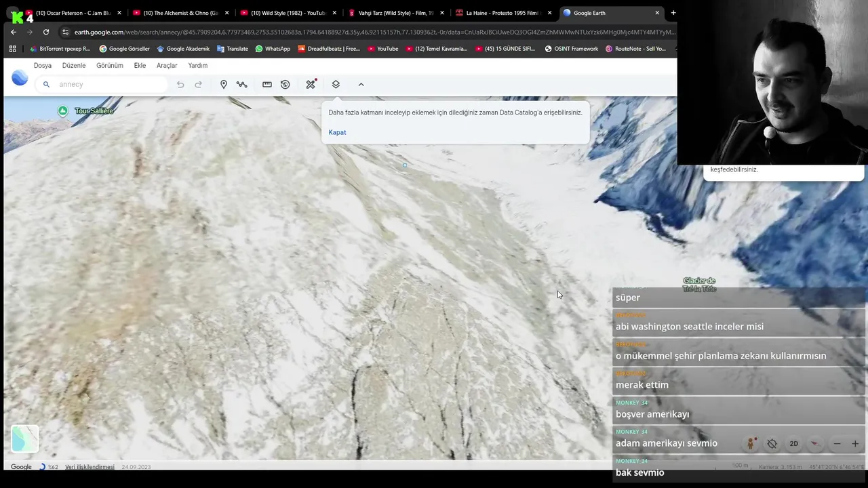868x488 pixels.
Task: Go back in the browser
Action: point(13,32)
